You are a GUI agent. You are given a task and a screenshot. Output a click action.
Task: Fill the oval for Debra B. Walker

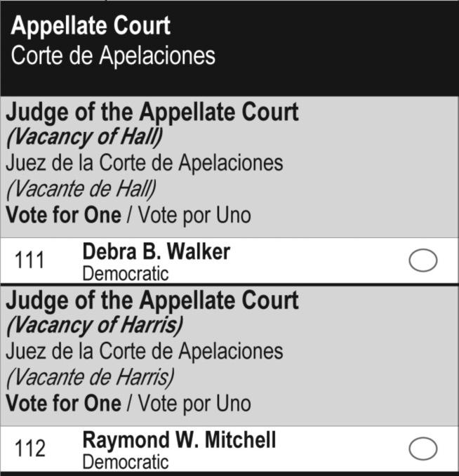pyautogui.click(x=423, y=261)
